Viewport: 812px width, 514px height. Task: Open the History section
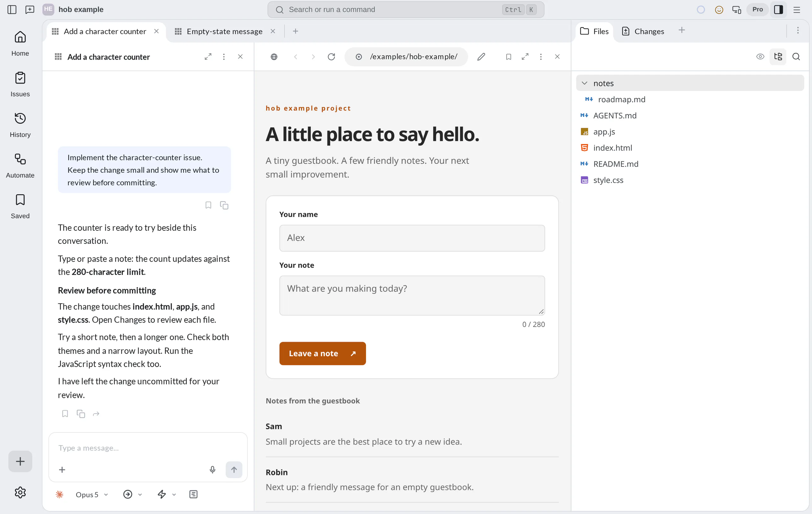coord(20,125)
